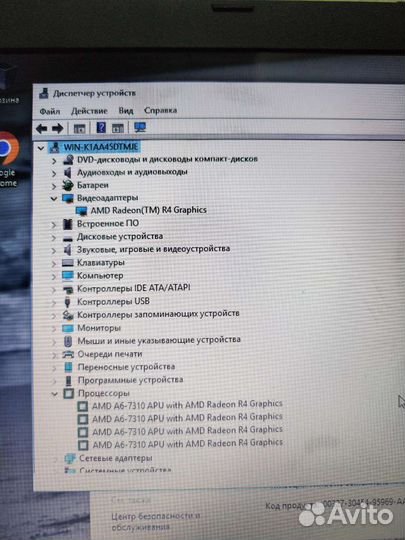Image resolution: width=405 pixels, height=540 pixels.
Task: Open the Справка menu
Action: pyautogui.click(x=160, y=111)
